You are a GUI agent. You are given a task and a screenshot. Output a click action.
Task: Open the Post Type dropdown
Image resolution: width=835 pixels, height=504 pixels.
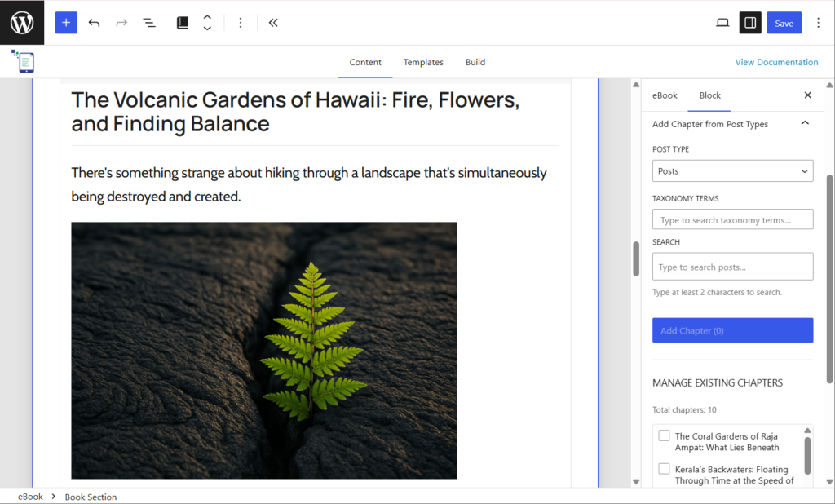tap(732, 171)
